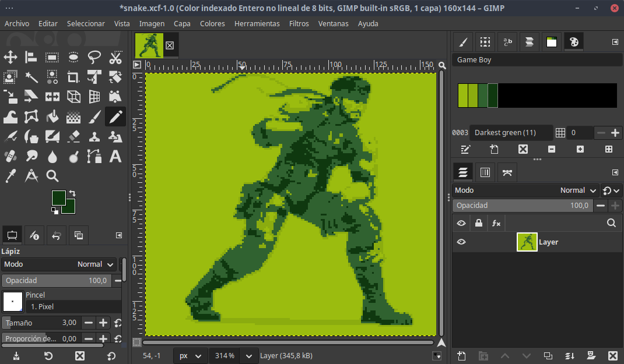Pick the Scissors Select tool
Screen dimensions: 624x364
[x=115, y=57]
